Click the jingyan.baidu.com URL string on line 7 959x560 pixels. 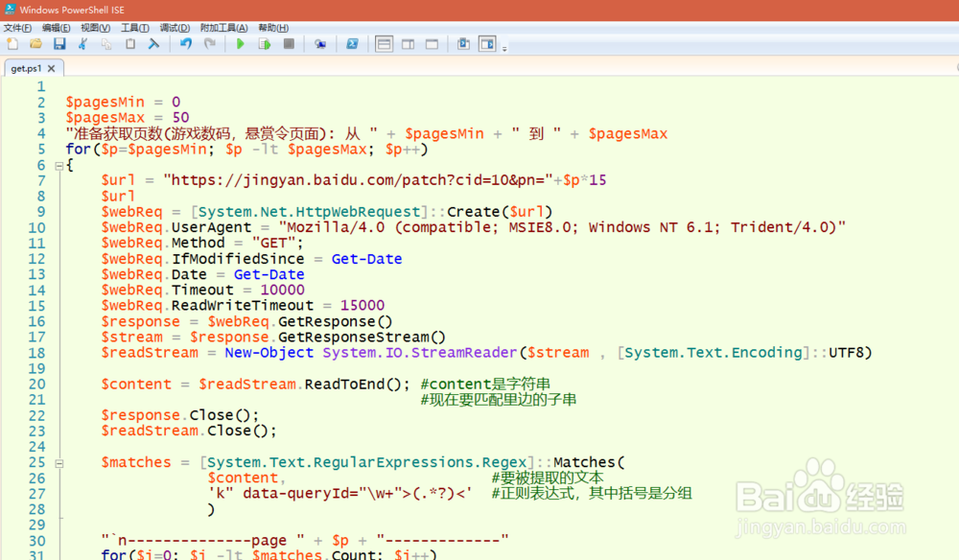[x=358, y=180]
